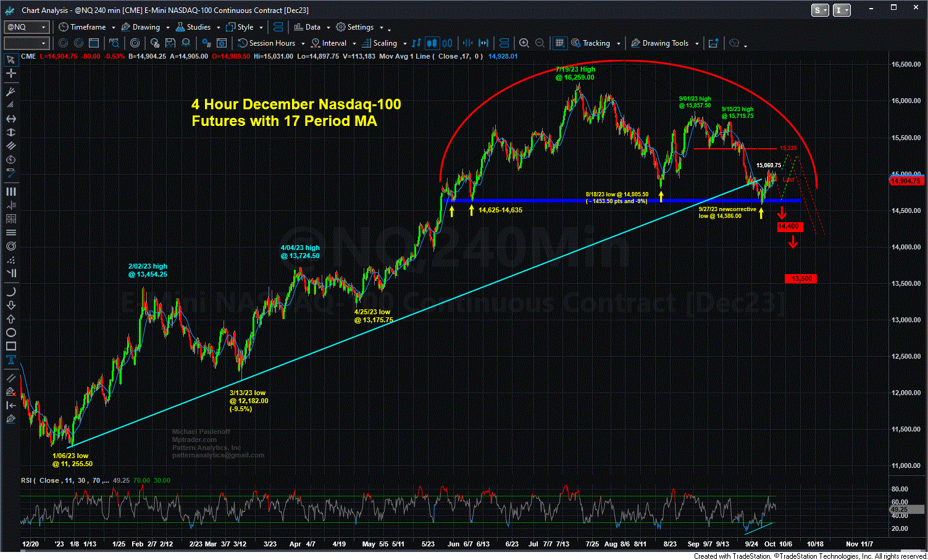Click the 1/06/23 low @ 11,255.50 label
Image resolution: width=928 pixels, height=560 pixels.
[x=72, y=460]
